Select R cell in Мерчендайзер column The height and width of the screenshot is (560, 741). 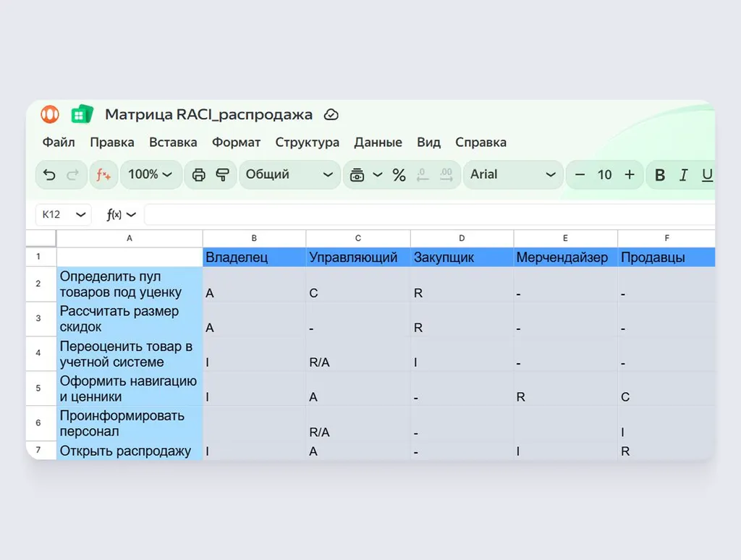pos(565,389)
